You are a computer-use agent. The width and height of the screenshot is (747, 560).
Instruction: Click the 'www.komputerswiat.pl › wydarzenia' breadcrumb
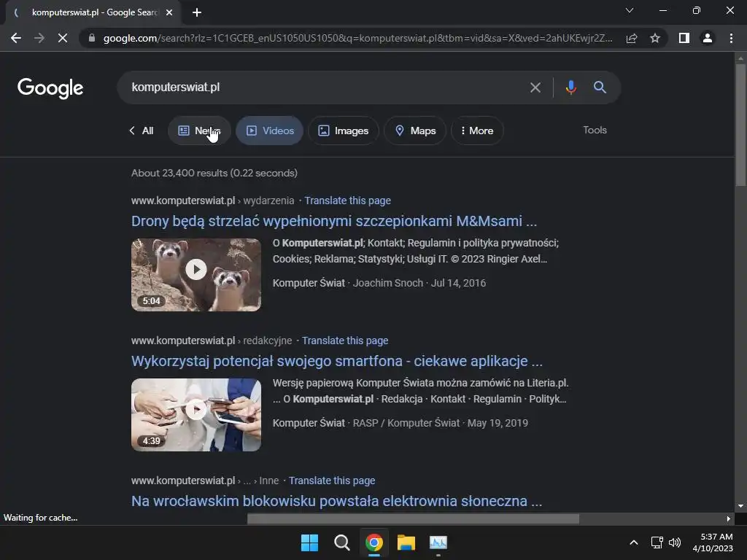[x=213, y=201]
